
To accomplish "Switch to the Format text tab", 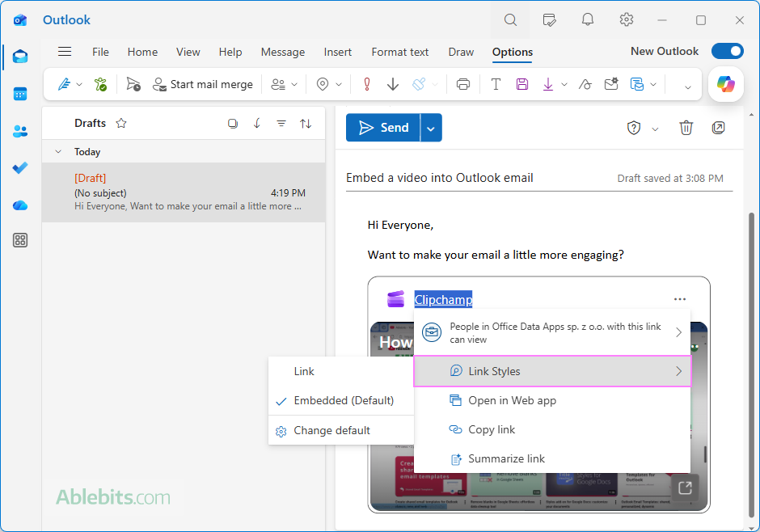I will [400, 52].
